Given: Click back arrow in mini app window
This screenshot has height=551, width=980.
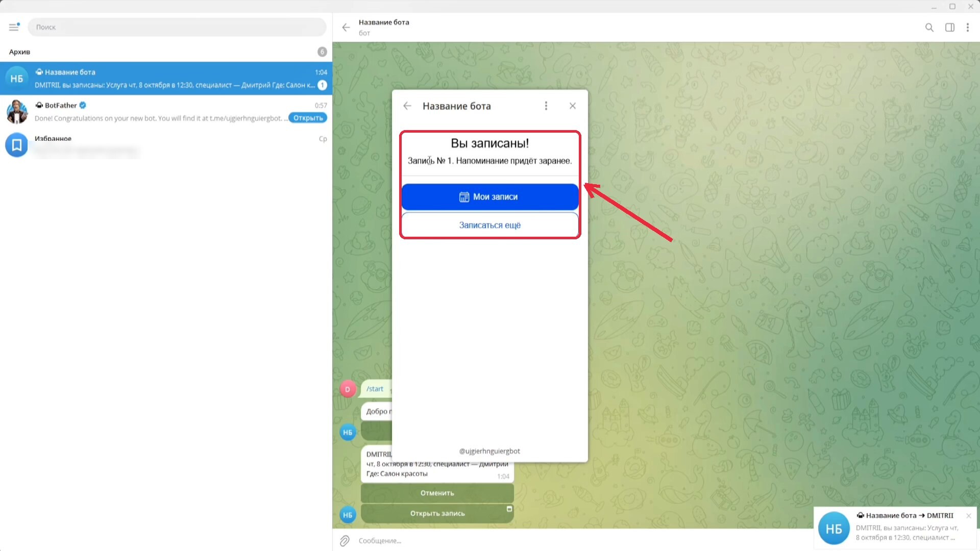Looking at the screenshot, I should tap(407, 106).
